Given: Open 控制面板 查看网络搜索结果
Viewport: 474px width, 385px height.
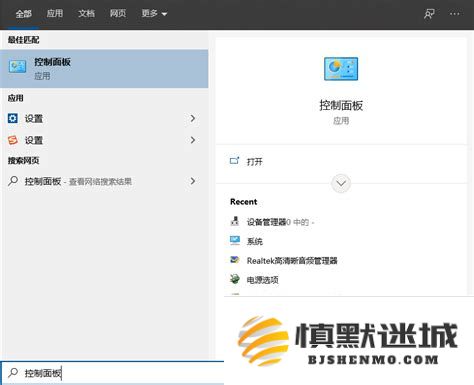Looking at the screenshot, I should (104, 181).
